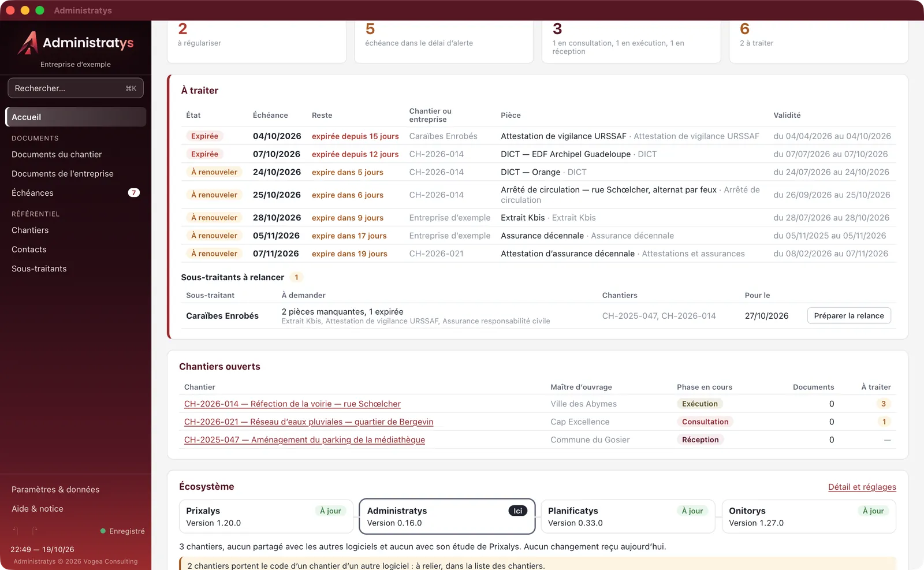Open chantier CH-2025-047 parking de la médiathèque
924x570 pixels.
(x=304, y=439)
